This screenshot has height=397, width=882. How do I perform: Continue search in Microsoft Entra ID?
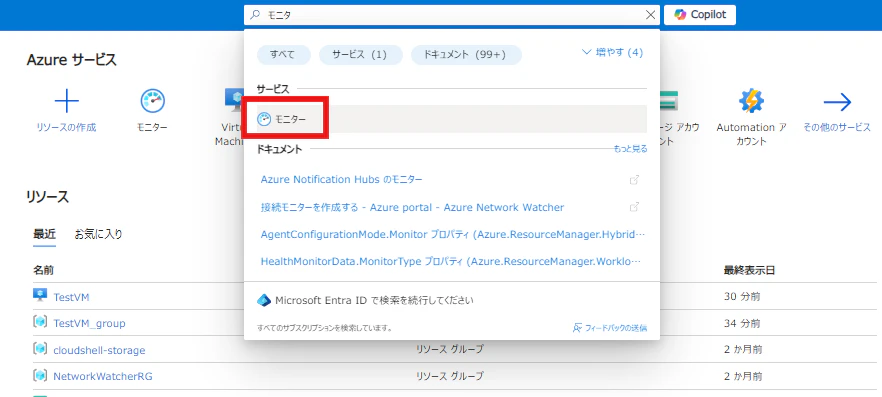click(x=374, y=300)
